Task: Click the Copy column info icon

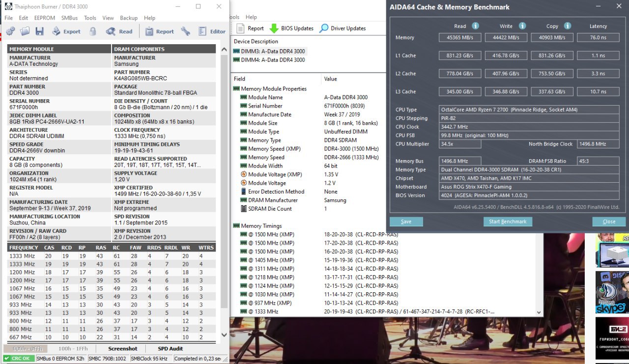Action: point(568,26)
